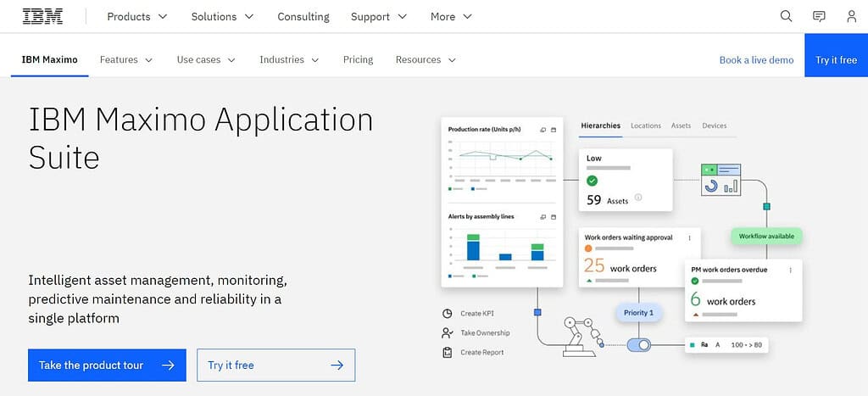
Task: Click expand icon on Production rate chart
Action: 543,130
